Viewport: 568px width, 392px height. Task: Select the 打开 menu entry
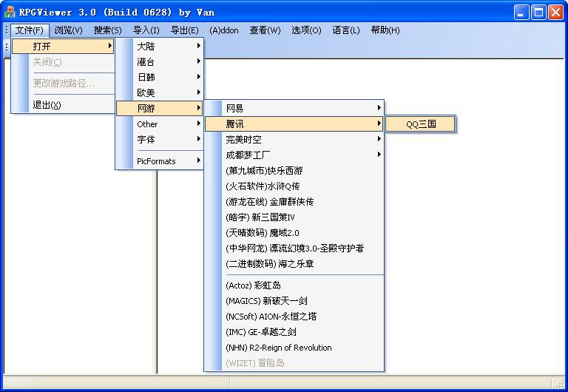(x=63, y=46)
